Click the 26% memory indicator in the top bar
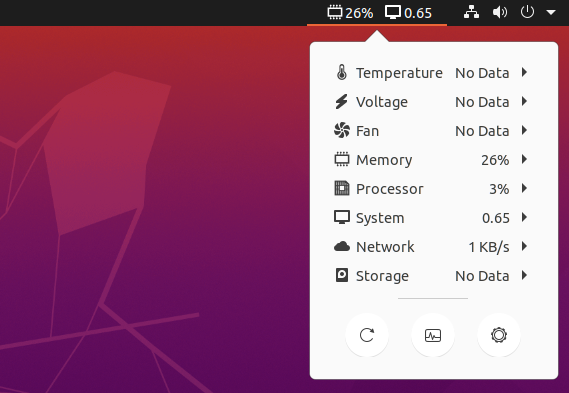This screenshot has width=569, height=393. tap(350, 13)
